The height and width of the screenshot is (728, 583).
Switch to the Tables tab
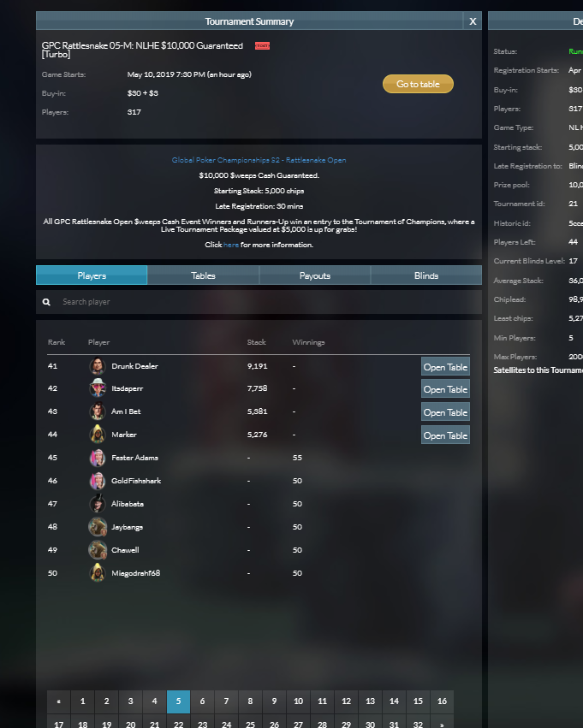pos(203,275)
